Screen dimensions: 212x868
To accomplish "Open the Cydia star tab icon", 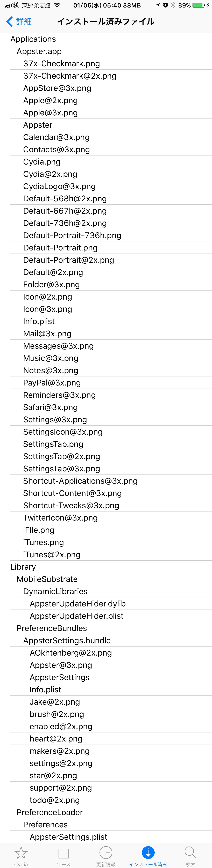I will (21, 852).
